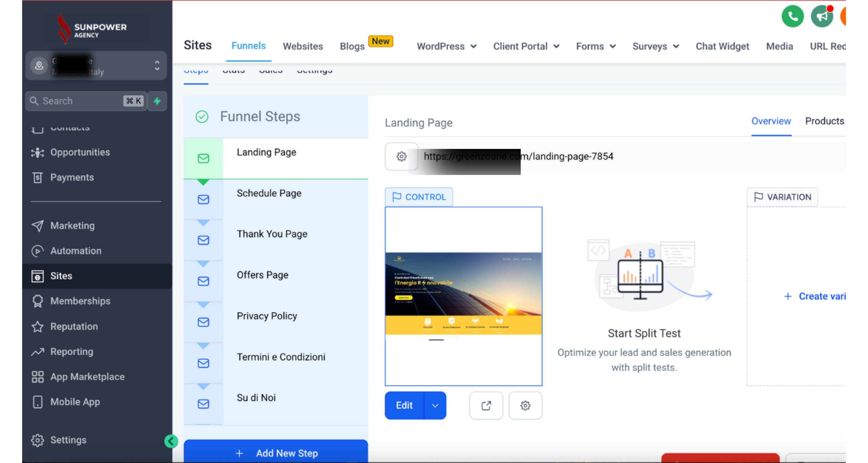Open the megaphone announcements icon
Image resolution: width=868 pixels, height=463 pixels.
pyautogui.click(x=822, y=16)
